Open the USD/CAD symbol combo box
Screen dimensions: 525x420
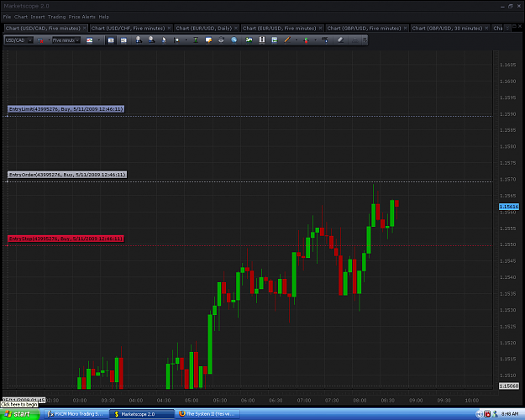(x=18, y=40)
